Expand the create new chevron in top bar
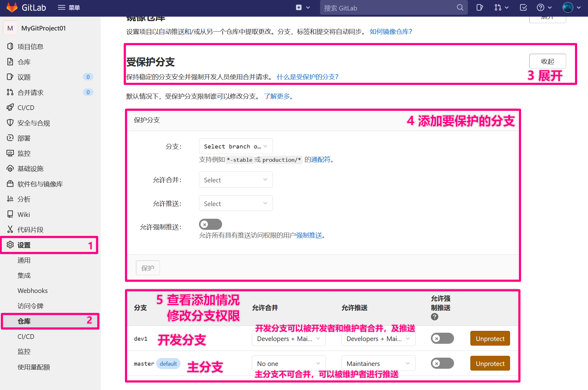The width and height of the screenshot is (588, 390). pos(308,7)
